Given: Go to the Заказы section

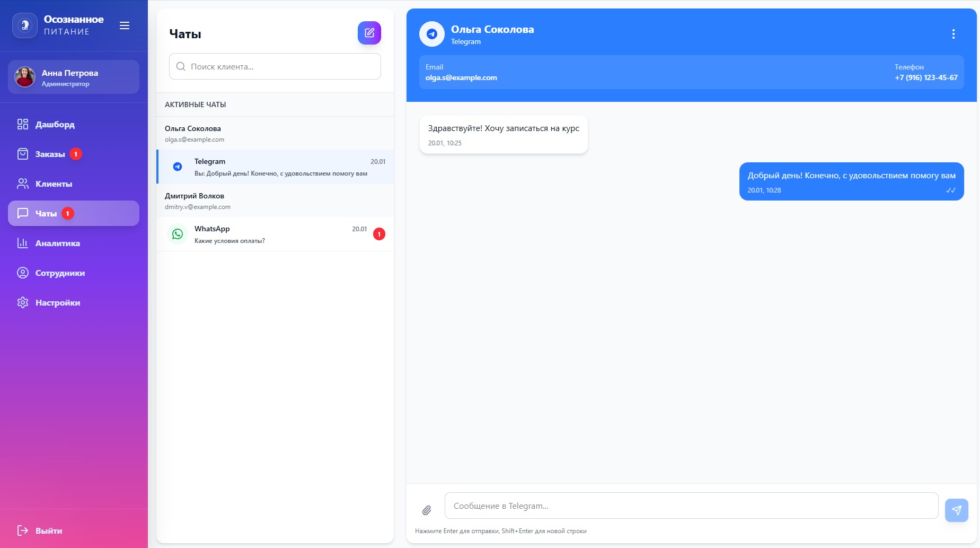Looking at the screenshot, I should 50,154.
